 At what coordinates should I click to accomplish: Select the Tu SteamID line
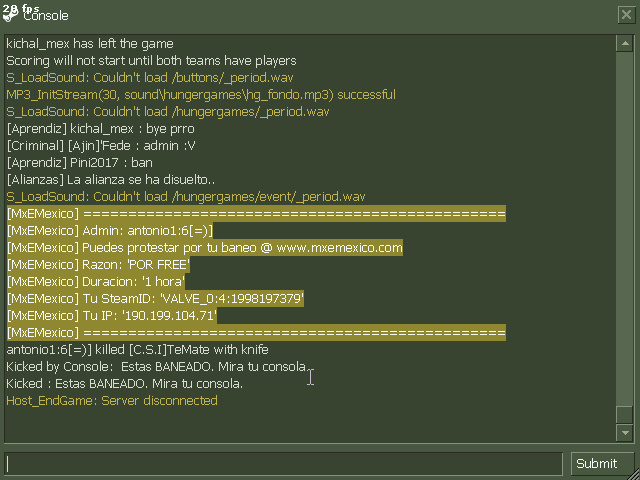point(155,299)
